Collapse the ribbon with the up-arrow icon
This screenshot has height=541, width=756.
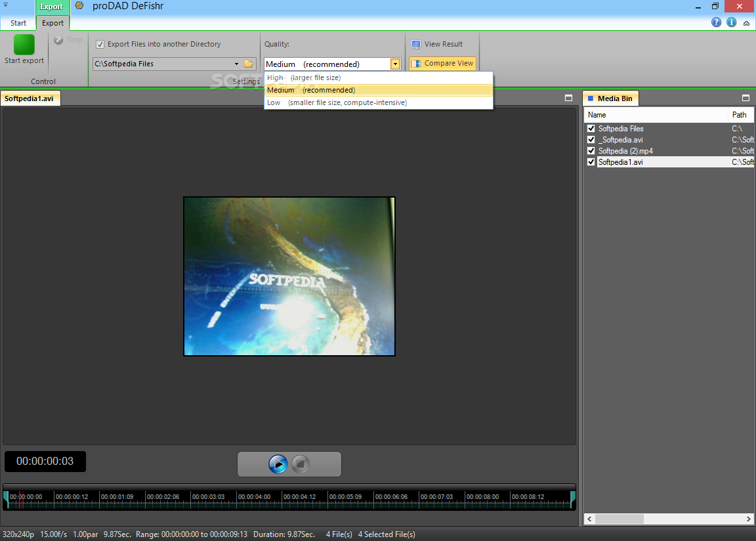(x=746, y=23)
